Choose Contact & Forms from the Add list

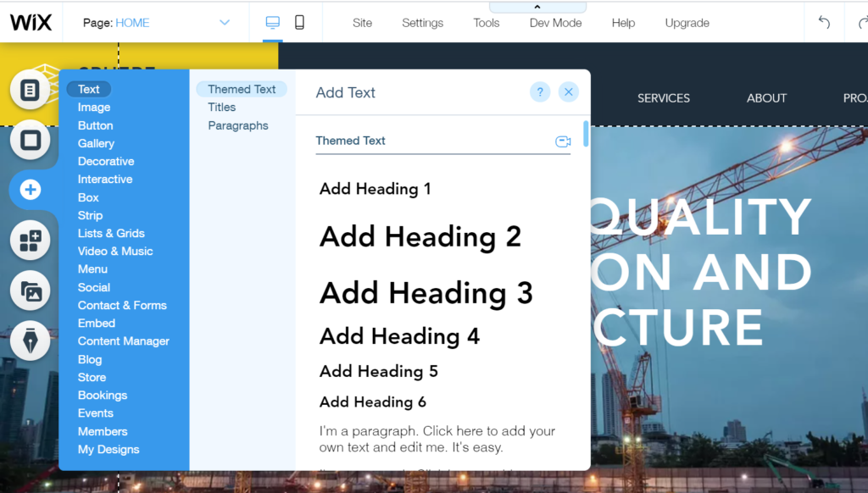tap(122, 305)
